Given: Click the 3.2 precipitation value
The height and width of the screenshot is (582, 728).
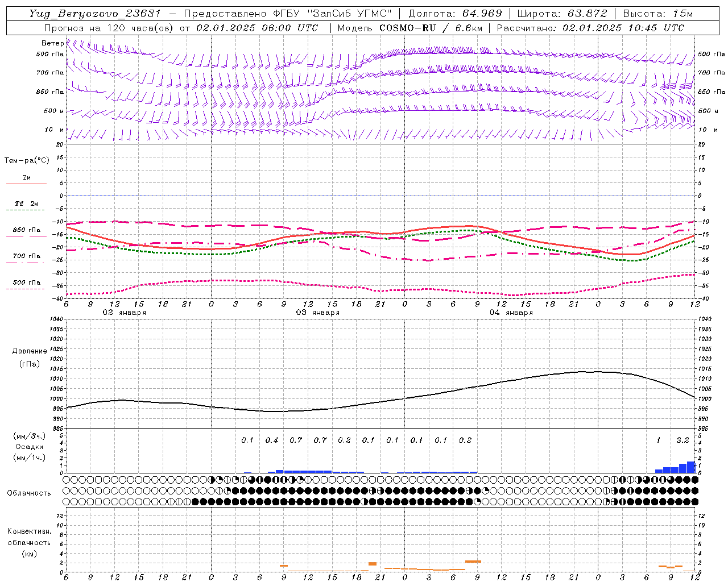Looking at the screenshot, I should [682, 440].
